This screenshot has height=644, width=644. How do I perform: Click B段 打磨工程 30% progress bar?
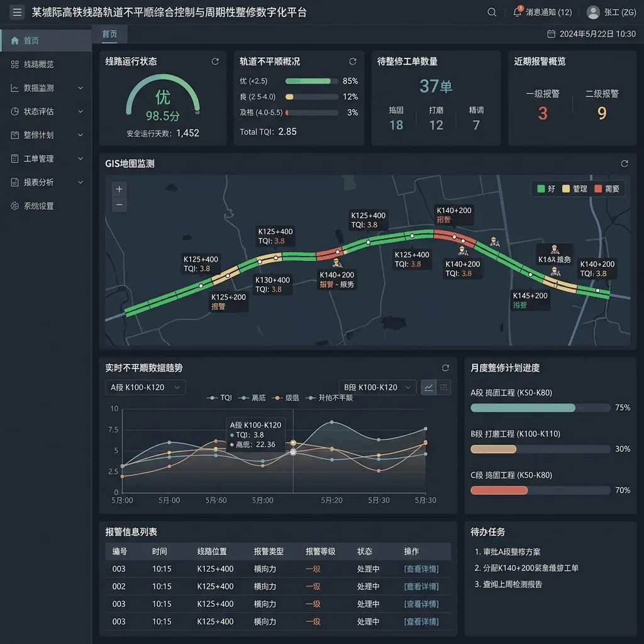point(540,449)
